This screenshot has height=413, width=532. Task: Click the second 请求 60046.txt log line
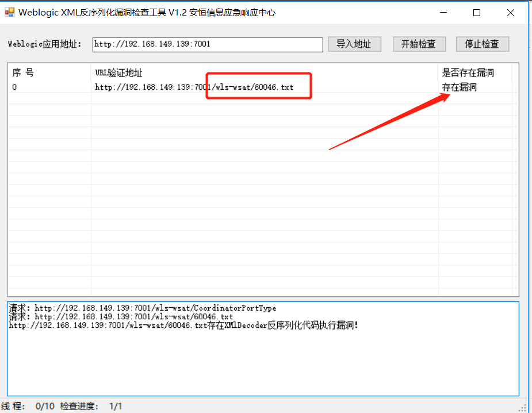click(x=121, y=316)
